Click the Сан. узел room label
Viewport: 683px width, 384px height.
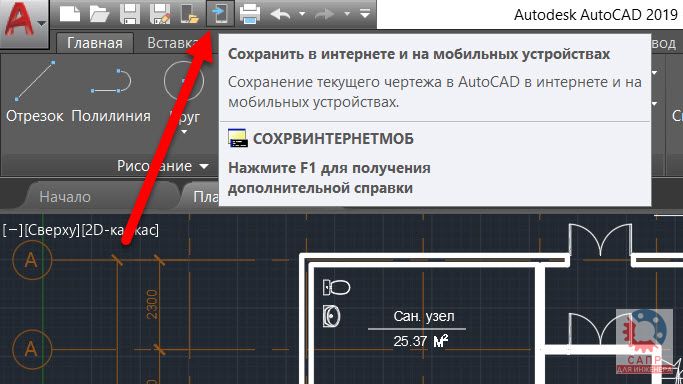tap(424, 316)
